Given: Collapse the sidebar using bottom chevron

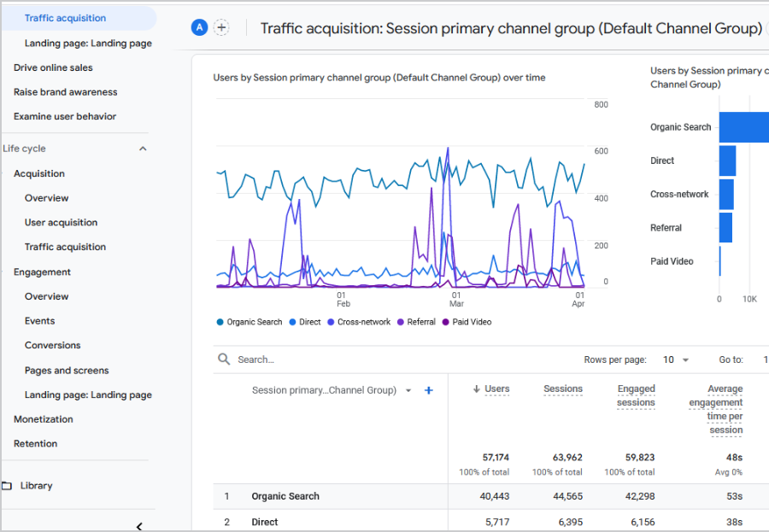Looking at the screenshot, I should pos(139,526).
